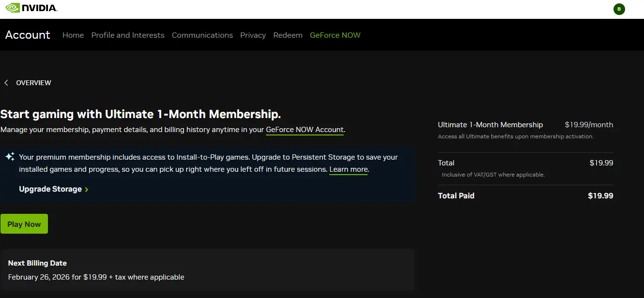Click 'Inclusive of VAT/GST where applicable'
Screen dimensions: 644x298
[493, 175]
